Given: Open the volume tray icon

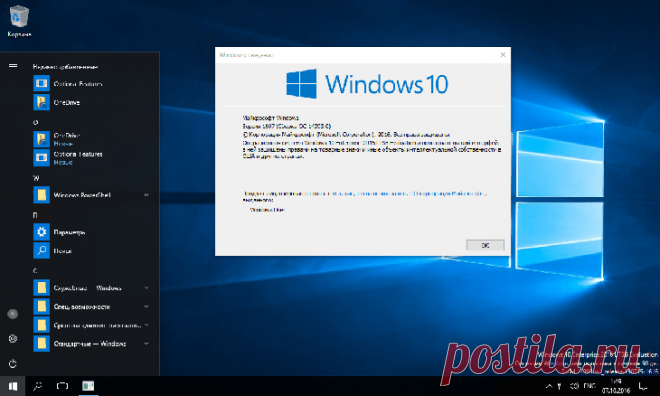Looking at the screenshot, I should click(574, 386).
